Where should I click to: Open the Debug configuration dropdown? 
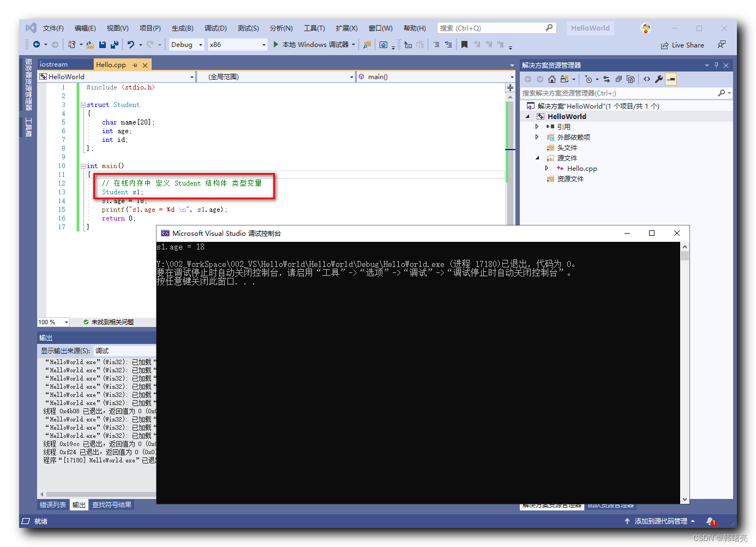point(187,45)
